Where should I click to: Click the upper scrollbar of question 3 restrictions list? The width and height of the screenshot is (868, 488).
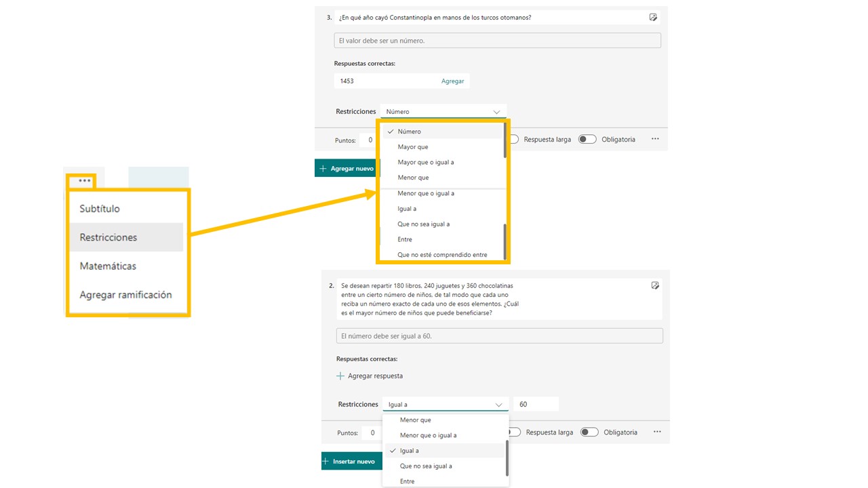505,140
